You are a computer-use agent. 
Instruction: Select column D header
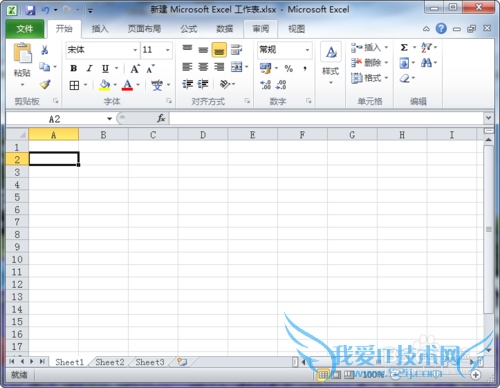point(203,135)
